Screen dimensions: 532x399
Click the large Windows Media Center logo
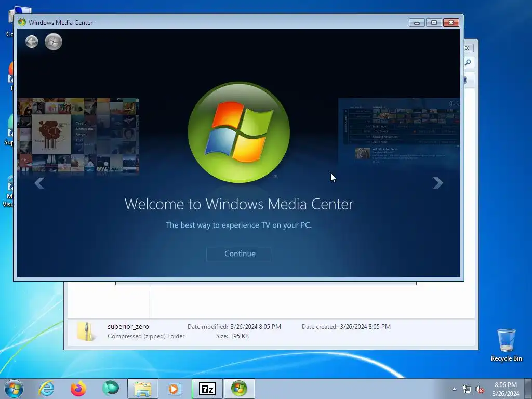pos(239,132)
